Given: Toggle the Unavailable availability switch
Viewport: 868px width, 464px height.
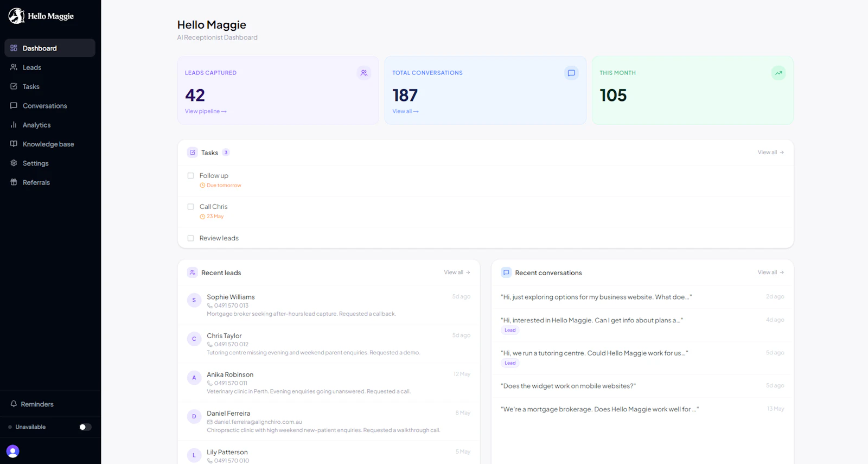Looking at the screenshot, I should (85, 427).
